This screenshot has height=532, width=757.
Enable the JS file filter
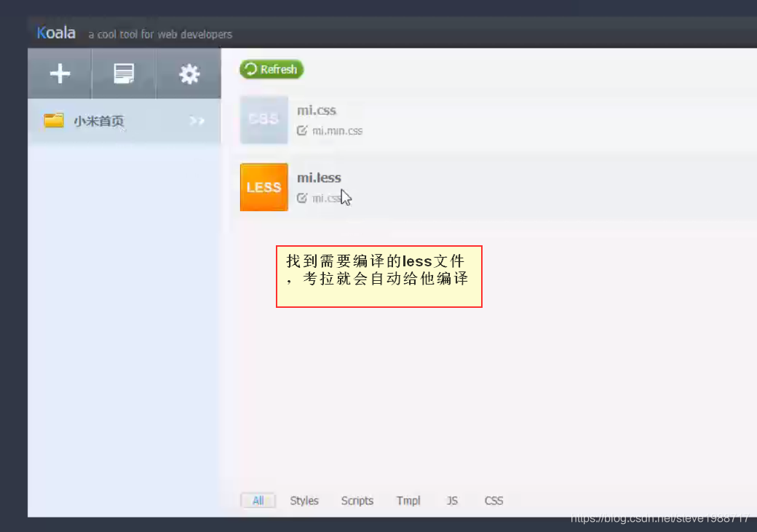point(452,501)
